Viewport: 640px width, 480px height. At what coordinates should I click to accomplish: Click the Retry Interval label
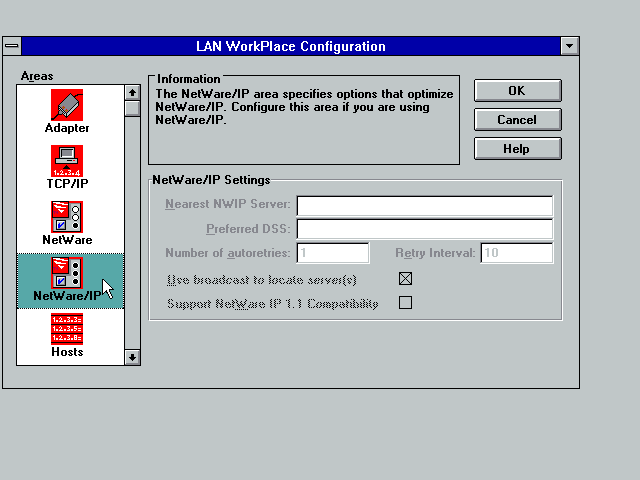(435, 253)
